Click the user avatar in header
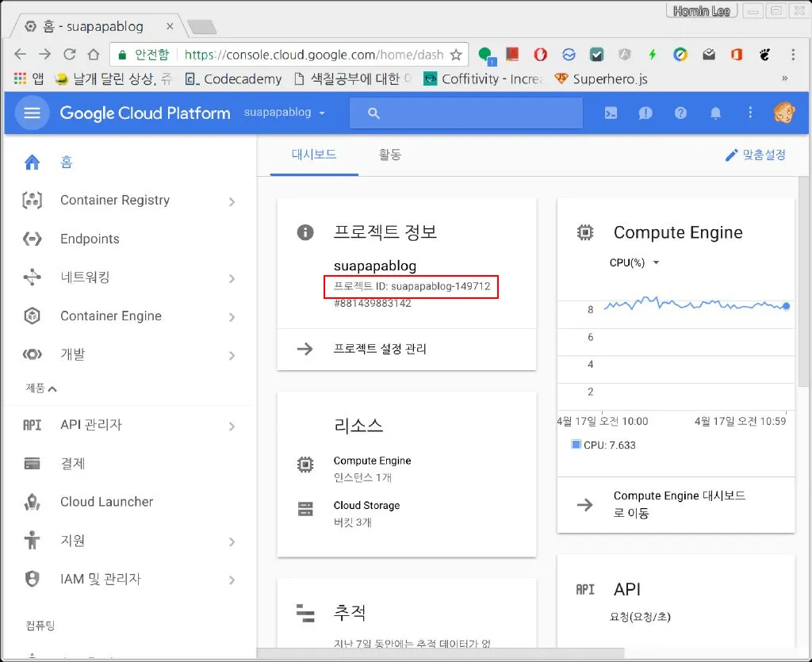Viewport: 812px width, 662px height. click(784, 113)
